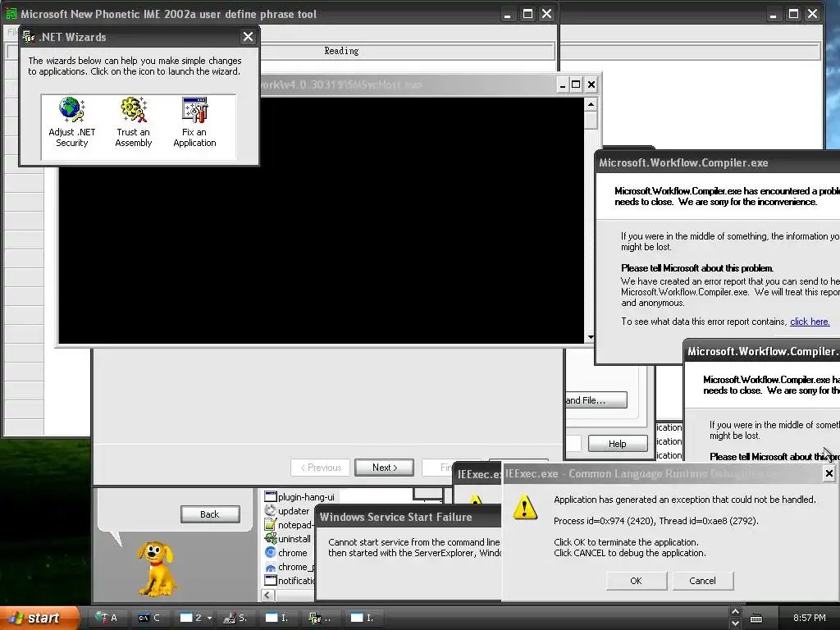Click the keyboard icon in system tray
The image size is (840, 630).
[x=756, y=619]
